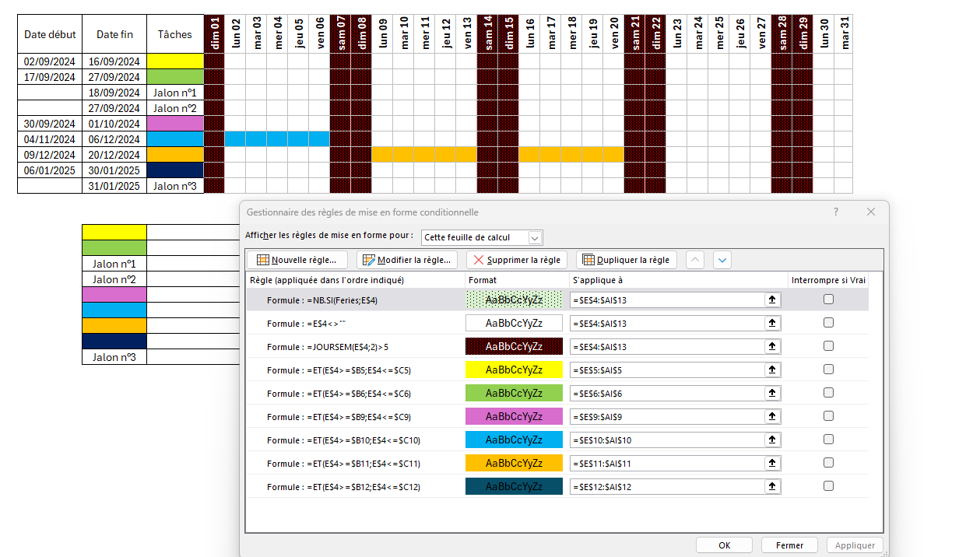
Task: Click range selector icon for JOURSEM rule
Action: pos(772,346)
